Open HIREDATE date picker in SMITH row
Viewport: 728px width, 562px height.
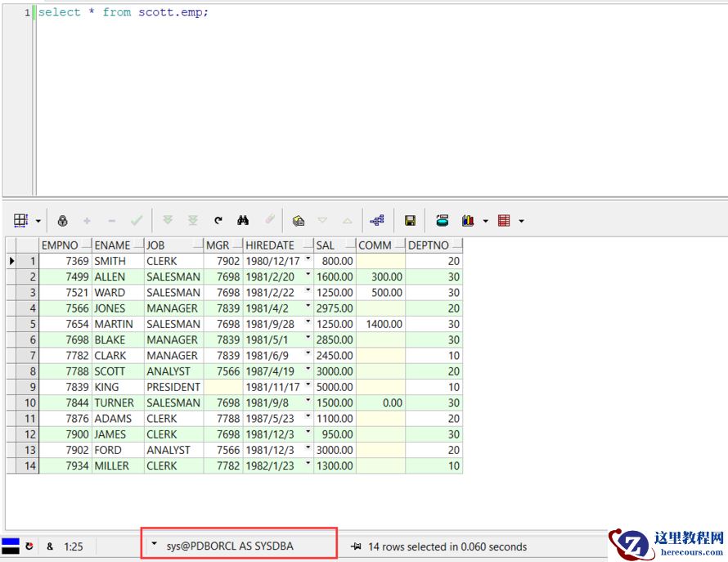click(308, 260)
